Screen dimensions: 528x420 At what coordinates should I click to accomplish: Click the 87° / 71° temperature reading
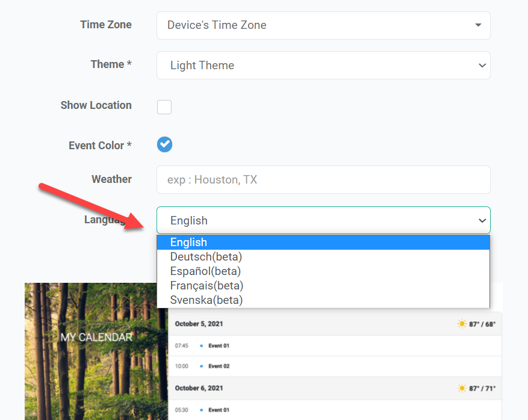click(x=482, y=388)
